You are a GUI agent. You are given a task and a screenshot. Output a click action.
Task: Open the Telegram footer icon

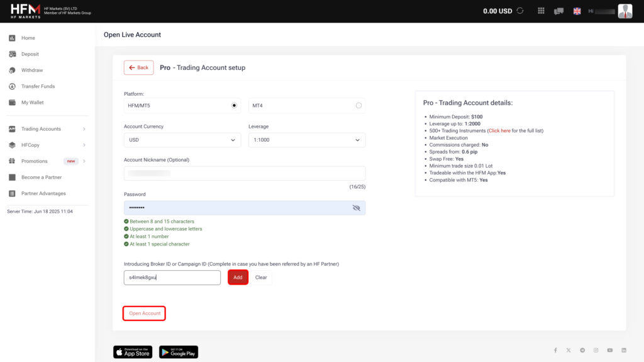point(582,350)
